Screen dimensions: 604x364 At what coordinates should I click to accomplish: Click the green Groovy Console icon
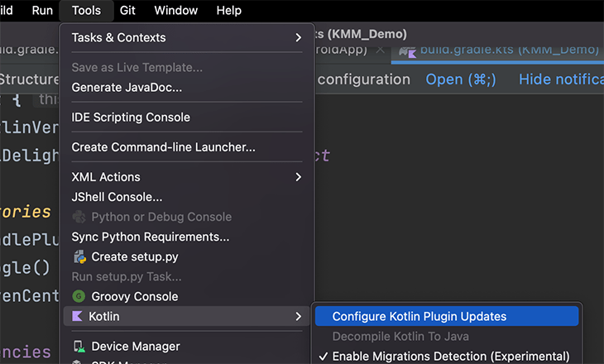point(79,296)
